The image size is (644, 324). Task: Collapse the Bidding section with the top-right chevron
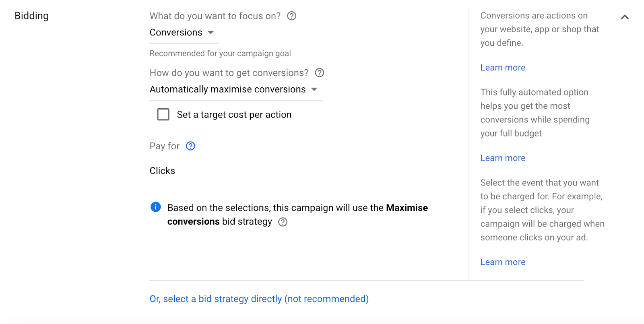pyautogui.click(x=624, y=17)
